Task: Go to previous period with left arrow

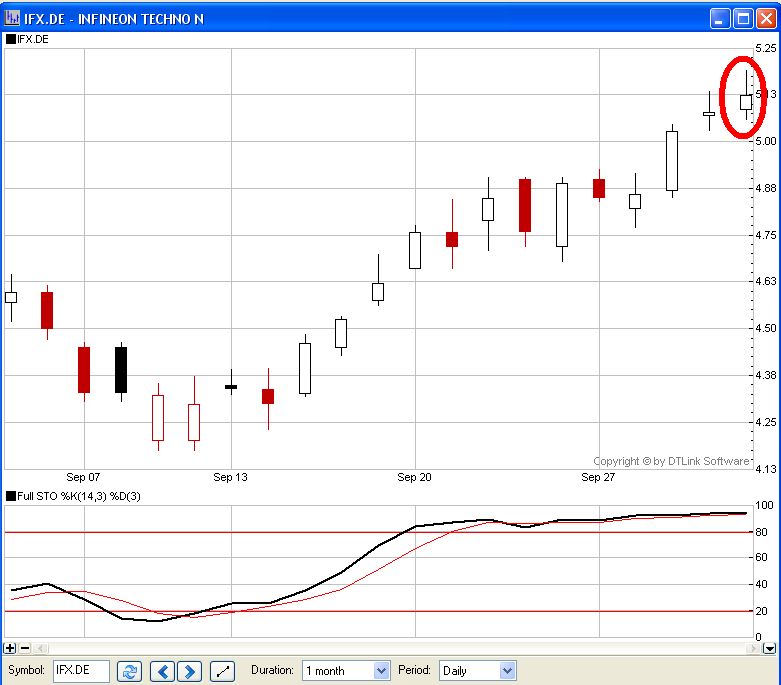Action: (162, 671)
